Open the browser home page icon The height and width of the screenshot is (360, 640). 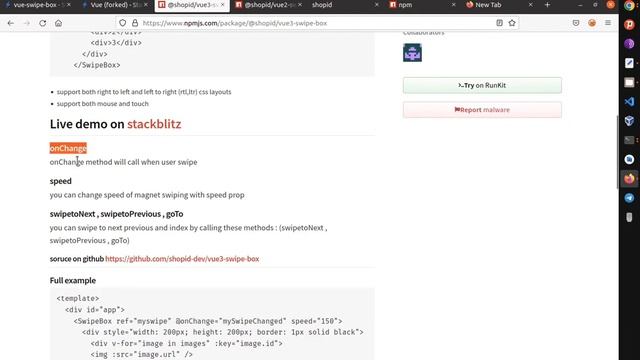(x=58, y=23)
